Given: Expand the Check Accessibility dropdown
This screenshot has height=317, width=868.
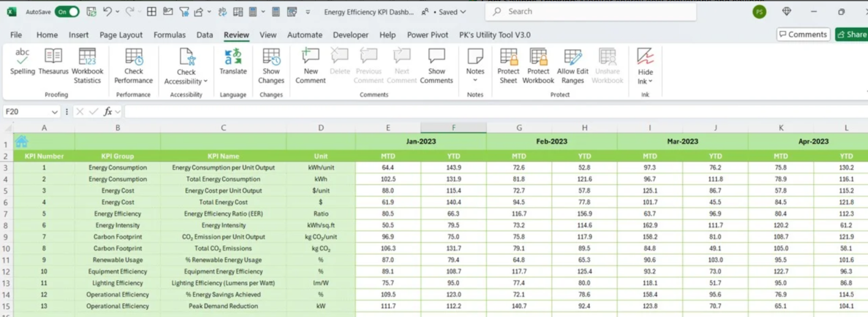Looking at the screenshot, I should pyautogui.click(x=206, y=81).
